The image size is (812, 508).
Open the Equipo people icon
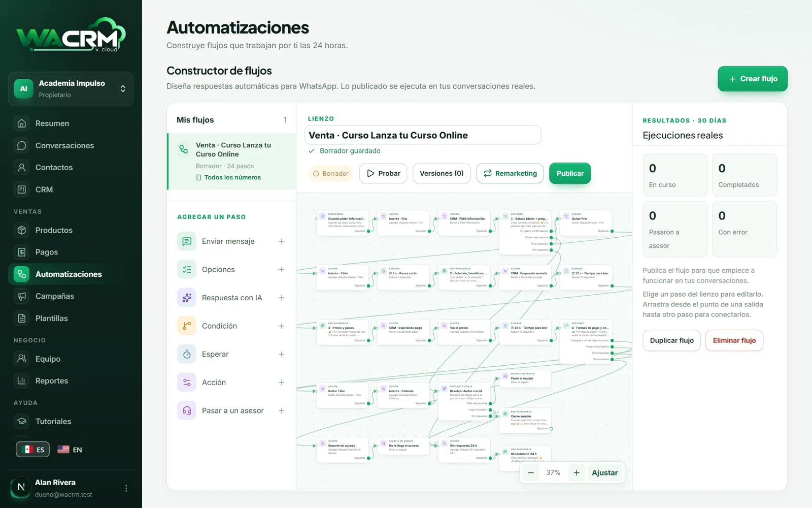22,359
